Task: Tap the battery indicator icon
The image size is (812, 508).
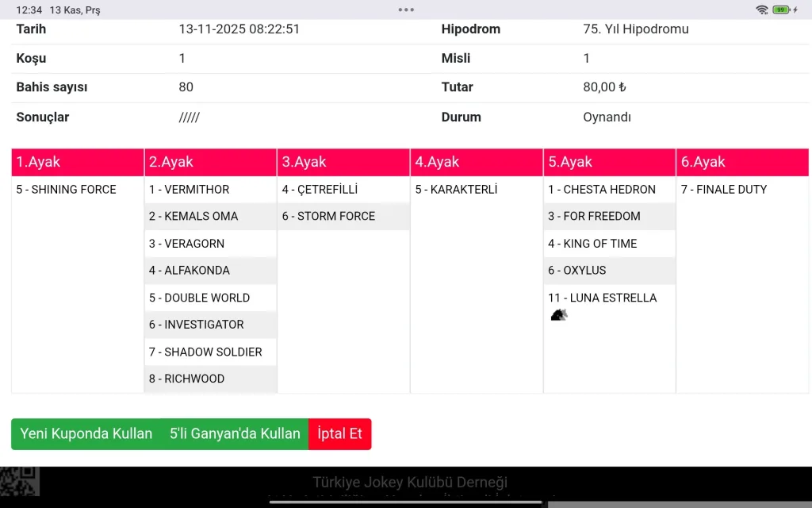Action: pyautogui.click(x=782, y=10)
